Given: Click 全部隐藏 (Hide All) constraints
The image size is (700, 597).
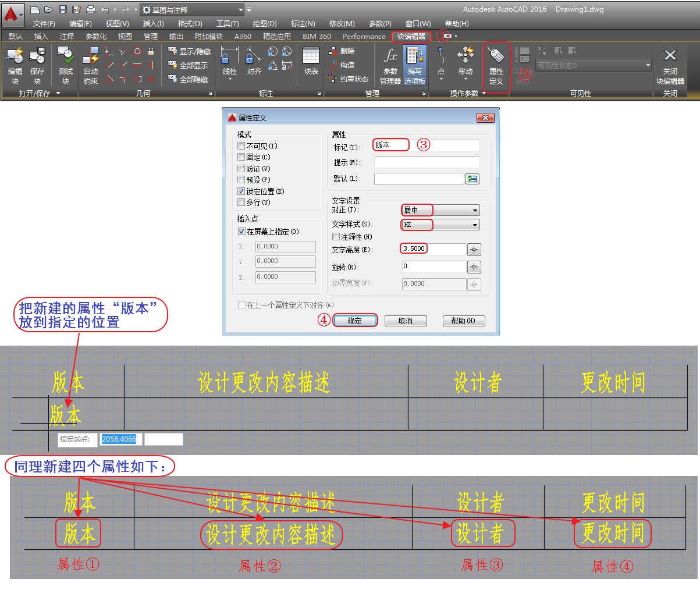Looking at the screenshot, I should (x=188, y=79).
